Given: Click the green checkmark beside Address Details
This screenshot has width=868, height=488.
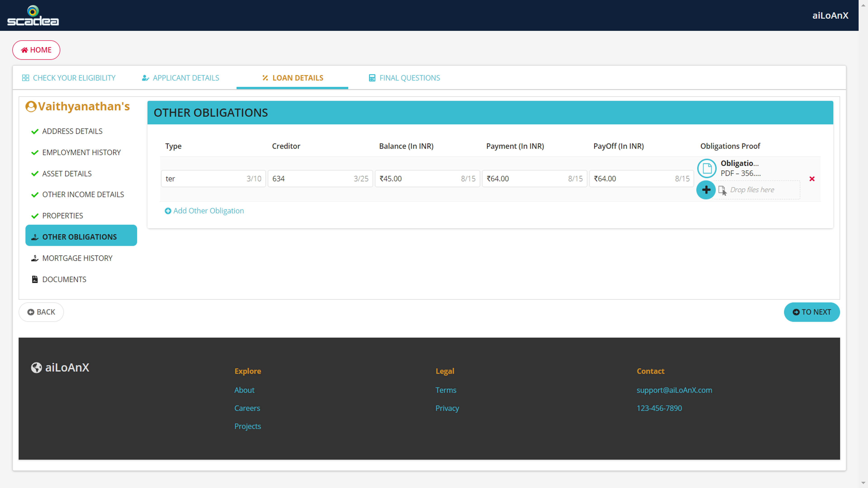Looking at the screenshot, I should [x=35, y=131].
